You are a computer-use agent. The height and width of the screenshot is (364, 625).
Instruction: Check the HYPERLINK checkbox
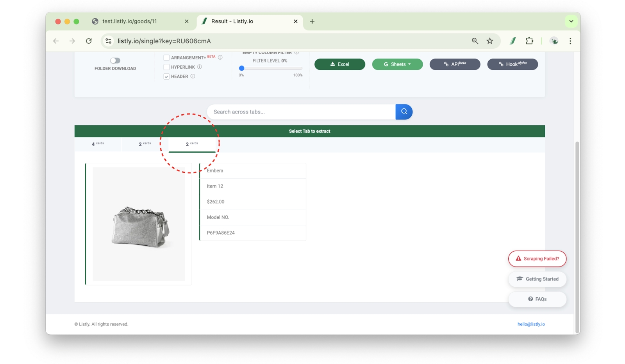[x=166, y=67]
